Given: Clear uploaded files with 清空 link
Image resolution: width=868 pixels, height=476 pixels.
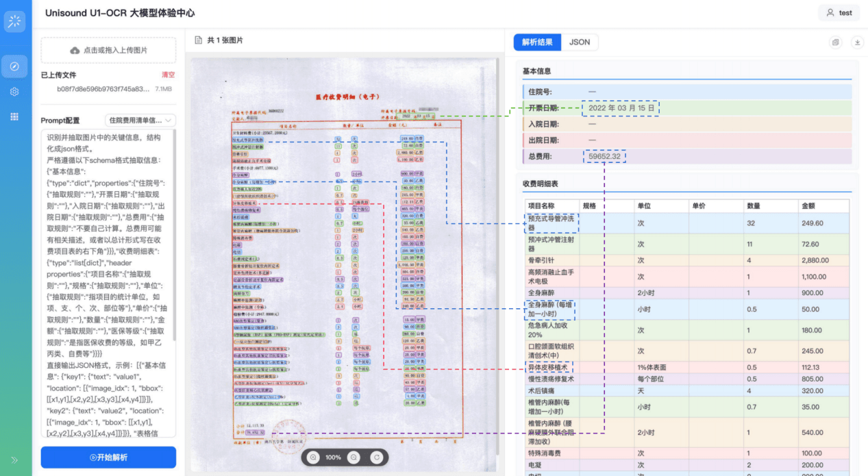Looking at the screenshot, I should pyautogui.click(x=167, y=75).
